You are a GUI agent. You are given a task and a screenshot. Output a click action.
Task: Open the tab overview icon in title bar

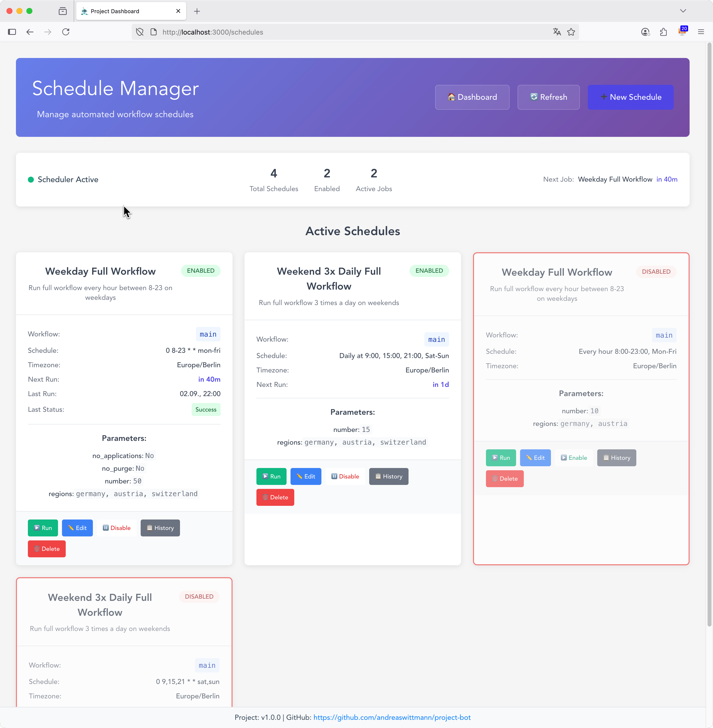[62, 11]
